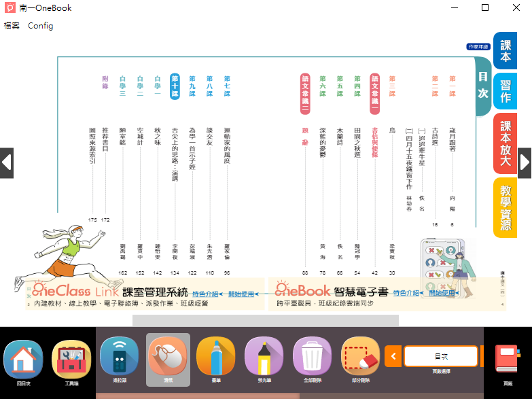Go to previous page with left arrow
This screenshot has width=532, height=399.
coord(7,163)
